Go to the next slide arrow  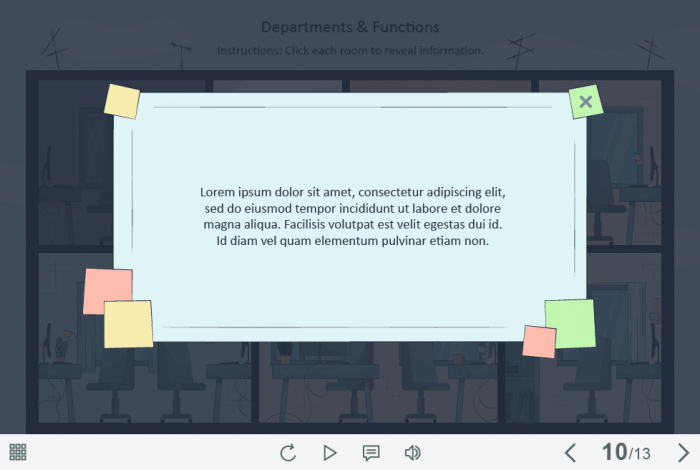[683, 453]
